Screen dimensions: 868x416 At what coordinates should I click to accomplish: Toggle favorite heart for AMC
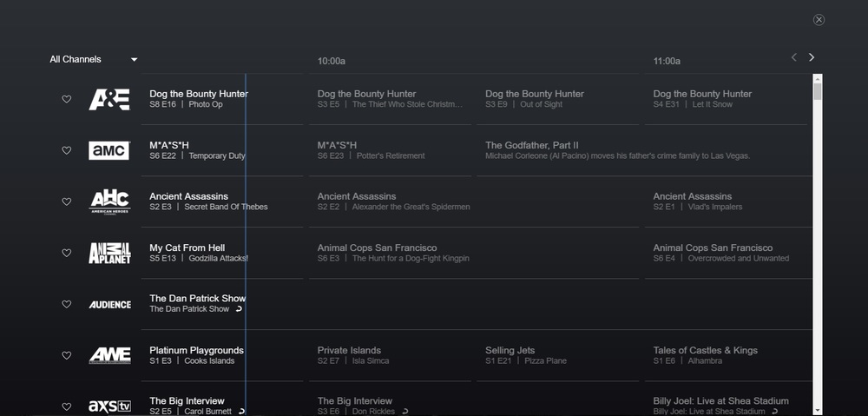67,150
